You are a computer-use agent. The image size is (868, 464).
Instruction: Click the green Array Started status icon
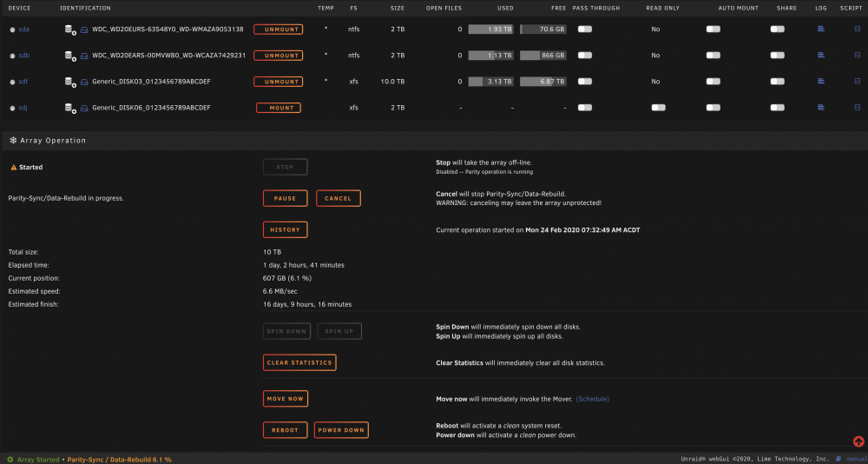10,460
